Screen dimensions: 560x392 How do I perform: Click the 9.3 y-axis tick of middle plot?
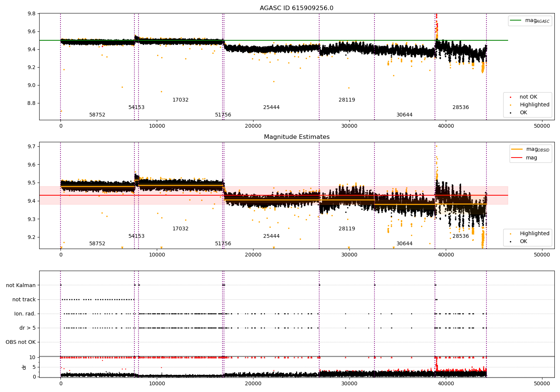(x=32, y=220)
